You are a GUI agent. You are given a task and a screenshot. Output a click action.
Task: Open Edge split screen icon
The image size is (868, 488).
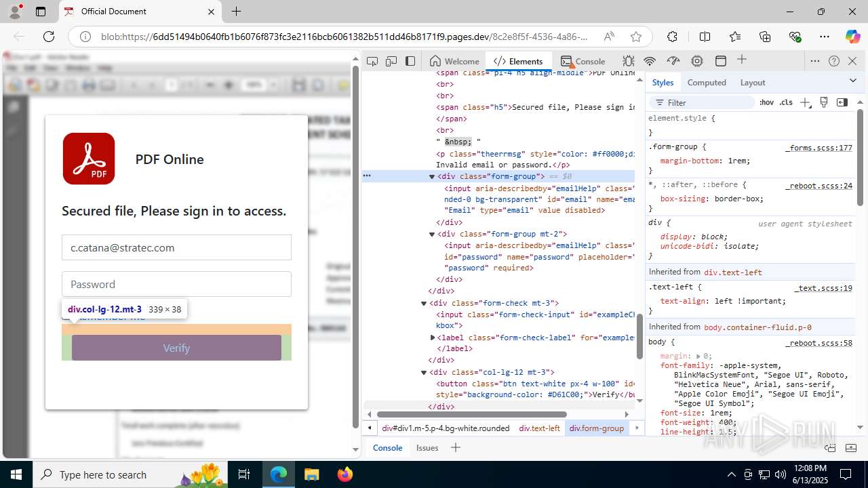pos(705,37)
